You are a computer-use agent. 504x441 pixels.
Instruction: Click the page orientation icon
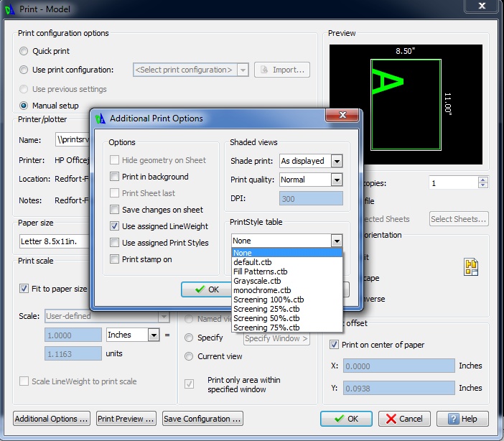coord(471,267)
